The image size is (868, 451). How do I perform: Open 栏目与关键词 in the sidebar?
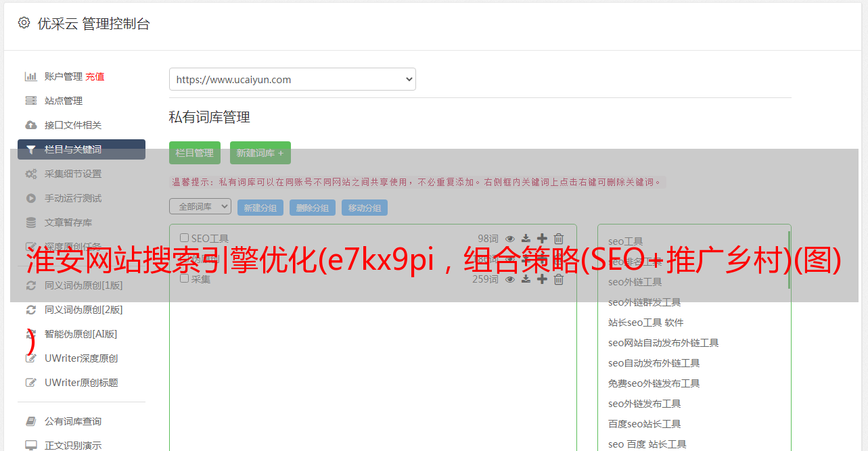click(81, 149)
